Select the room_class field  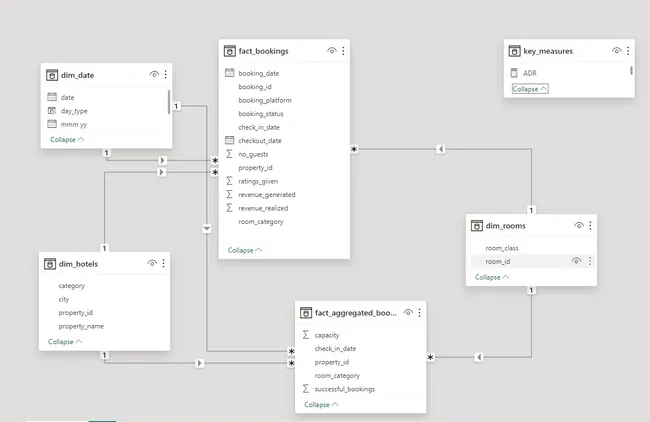tap(502, 248)
